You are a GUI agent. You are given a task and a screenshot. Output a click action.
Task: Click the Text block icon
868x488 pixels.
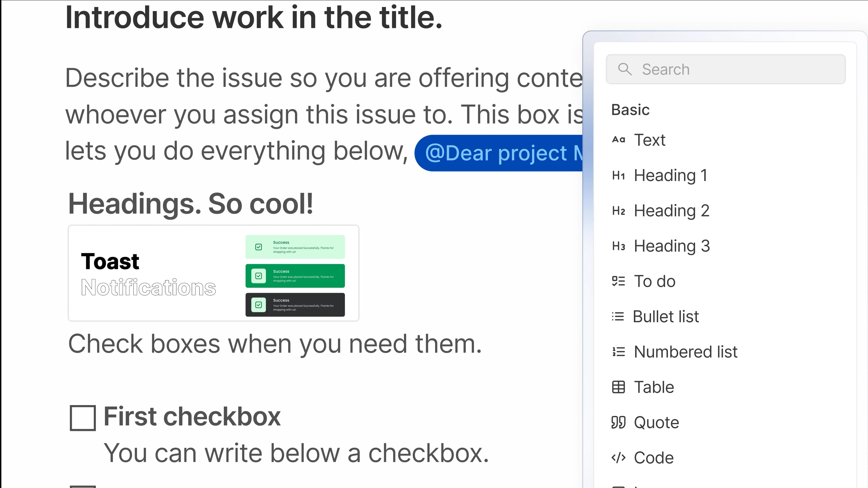click(618, 140)
